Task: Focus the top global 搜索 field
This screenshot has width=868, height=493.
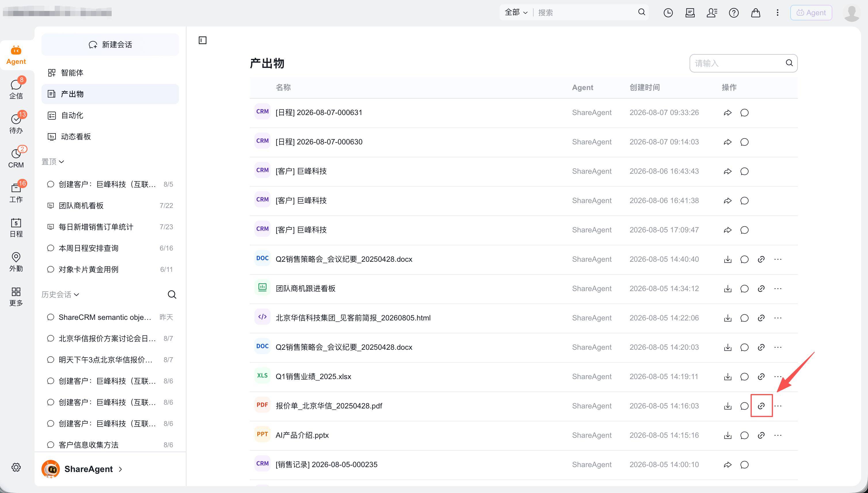Action: coord(586,13)
